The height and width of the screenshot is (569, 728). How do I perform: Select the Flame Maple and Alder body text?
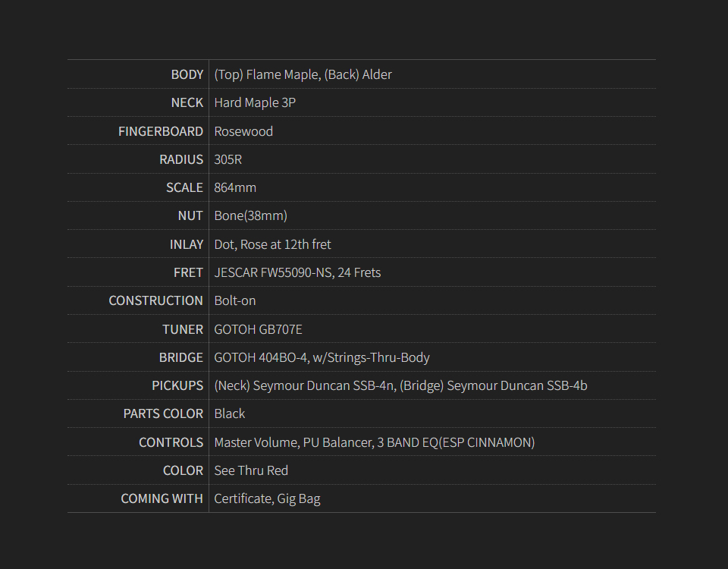pos(303,74)
